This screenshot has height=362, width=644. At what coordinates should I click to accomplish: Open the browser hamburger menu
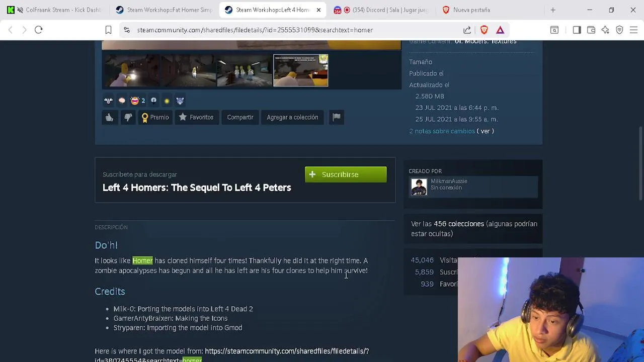pyautogui.click(x=634, y=30)
